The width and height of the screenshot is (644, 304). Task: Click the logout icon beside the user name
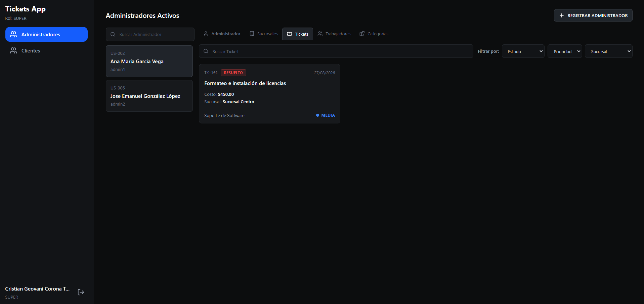click(81, 292)
